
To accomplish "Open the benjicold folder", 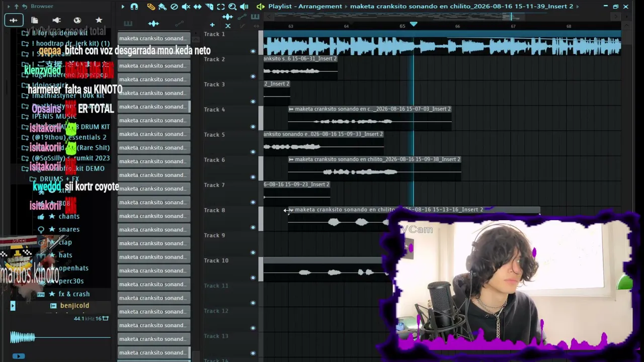I will pyautogui.click(x=74, y=306).
